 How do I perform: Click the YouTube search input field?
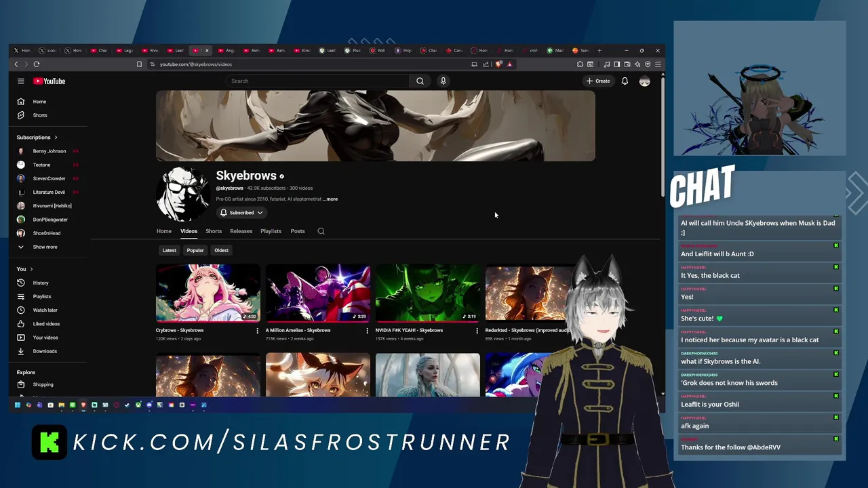point(317,81)
